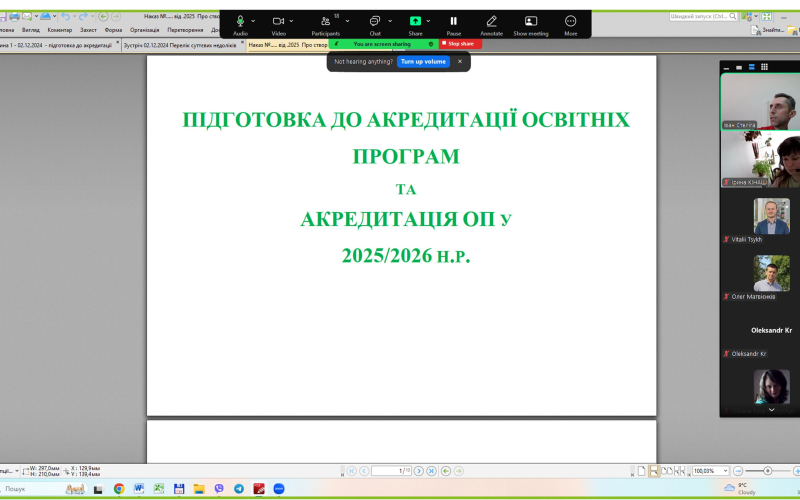Pause the screen share
800x500 pixels.
point(454,24)
